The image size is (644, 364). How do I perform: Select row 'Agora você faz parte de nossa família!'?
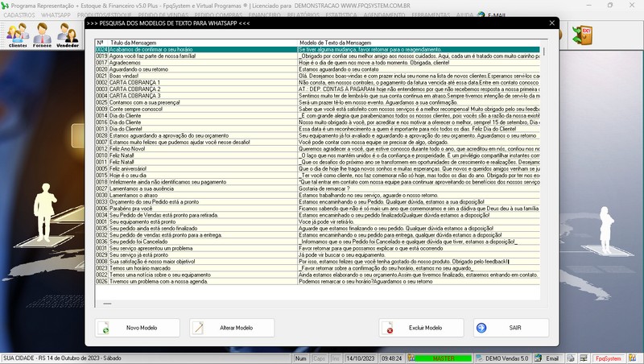pyautogui.click(x=317, y=56)
